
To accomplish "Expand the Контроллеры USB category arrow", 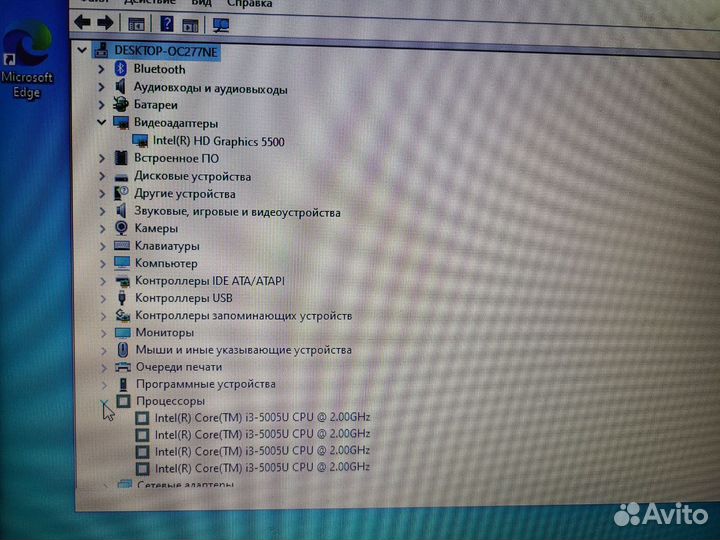I will tap(103, 298).
